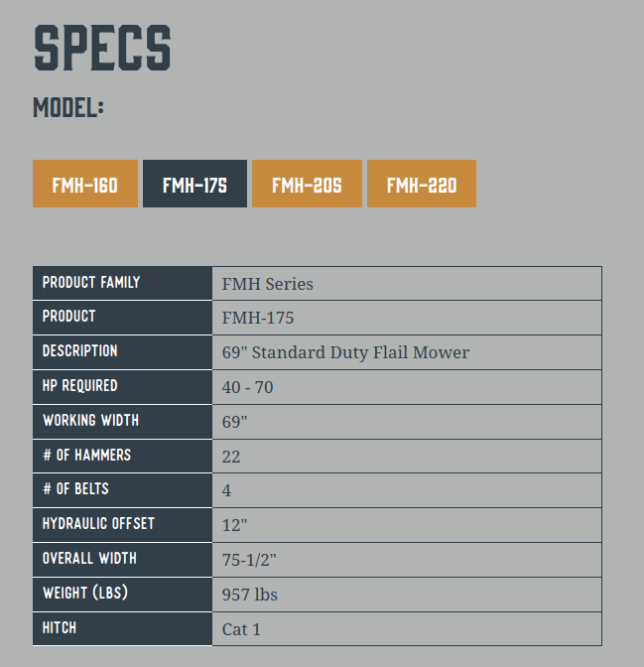Click the Weight (lbs) row label
Image resolution: width=644 pixels, height=667 pixels.
coord(85,594)
